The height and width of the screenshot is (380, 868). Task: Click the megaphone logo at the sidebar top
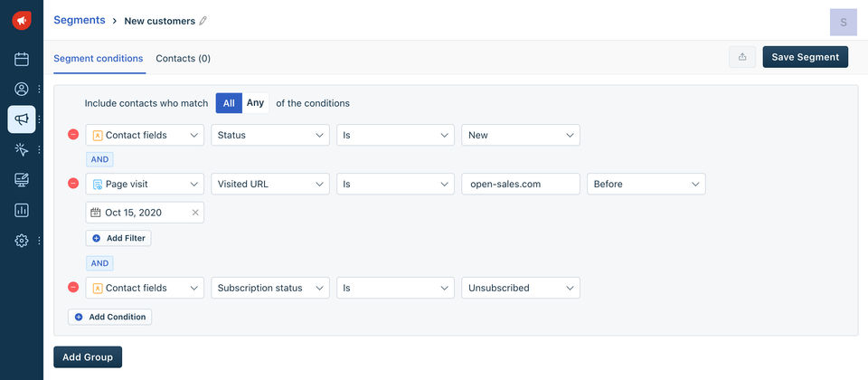(22, 20)
